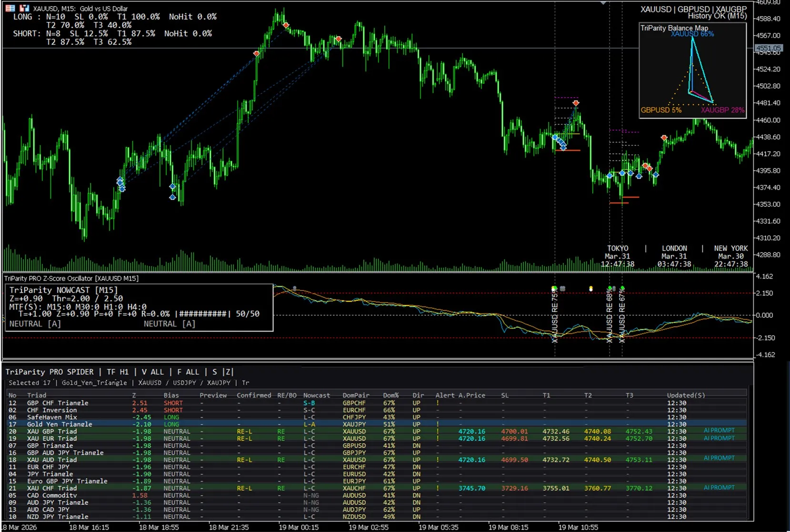This screenshot has width=790, height=532.
Task: Click SHORT bias in CHF Inversion row
Action: [x=173, y=410]
